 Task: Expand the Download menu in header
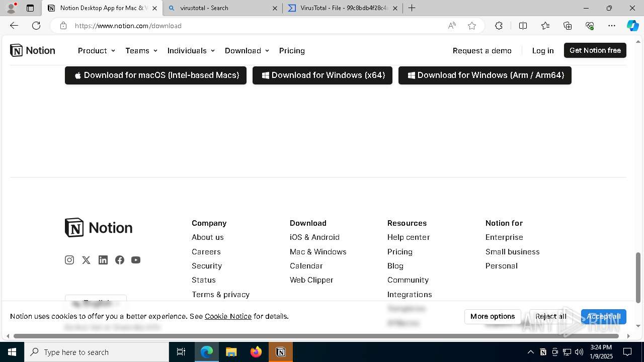[247, 50]
